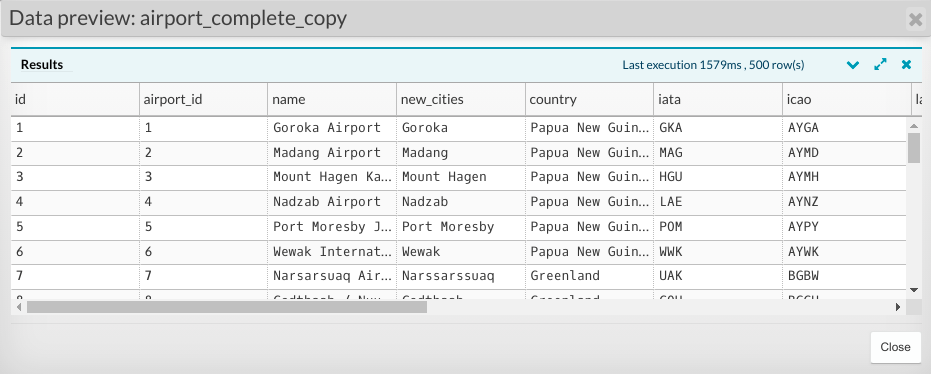Click the vertical scrollbar down arrow

[914, 290]
